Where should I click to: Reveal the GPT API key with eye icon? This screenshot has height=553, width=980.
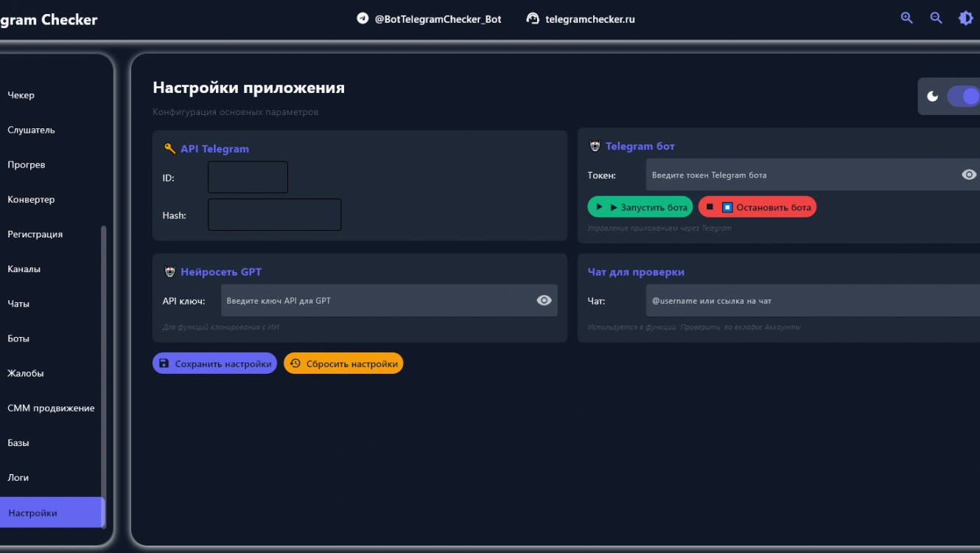click(x=544, y=300)
